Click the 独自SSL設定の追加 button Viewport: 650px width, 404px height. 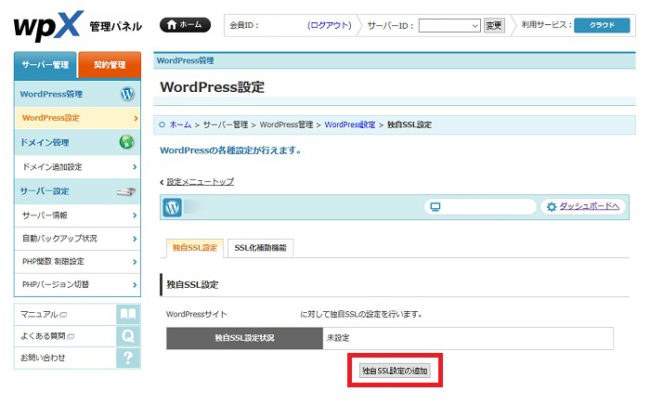pyautogui.click(x=395, y=371)
